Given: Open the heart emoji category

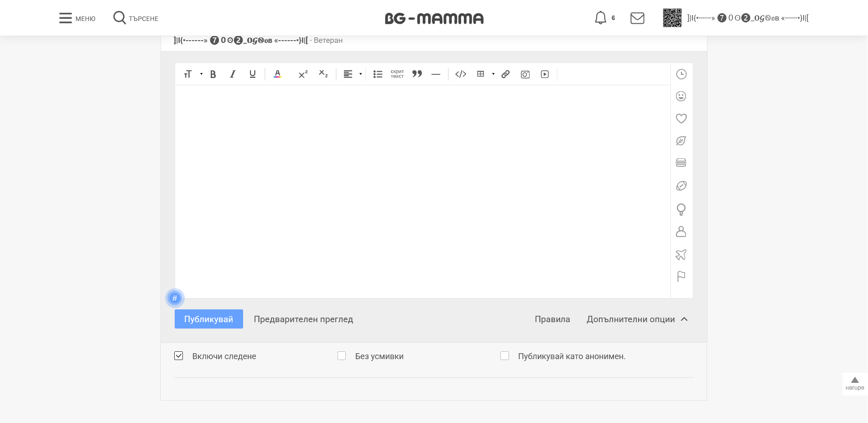Looking at the screenshot, I should click(681, 119).
